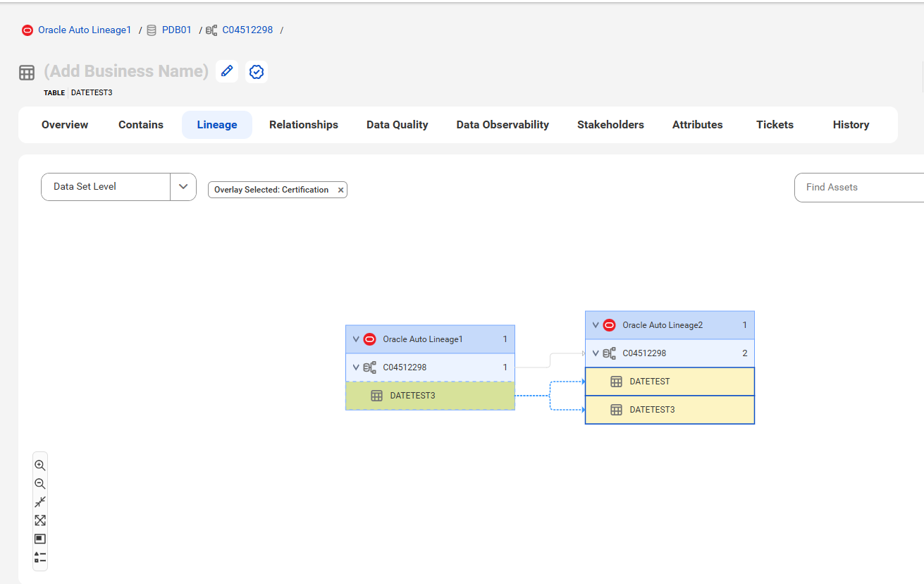
Task: Remove the Certification overlay chip
Action: coord(340,190)
